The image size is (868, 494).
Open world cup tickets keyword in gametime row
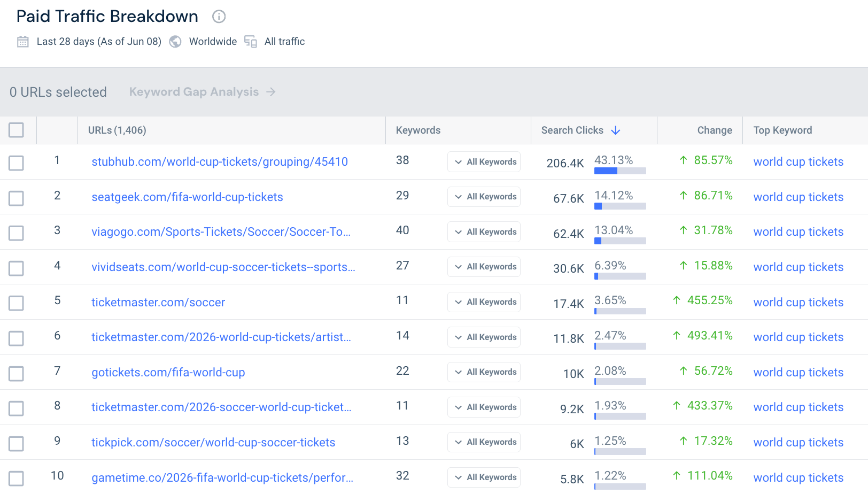coord(799,478)
